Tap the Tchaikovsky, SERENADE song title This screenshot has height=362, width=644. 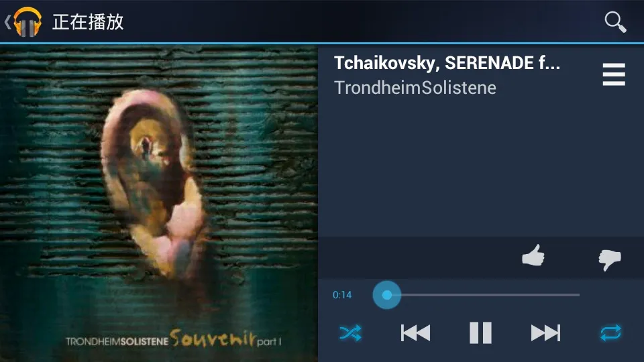(447, 63)
